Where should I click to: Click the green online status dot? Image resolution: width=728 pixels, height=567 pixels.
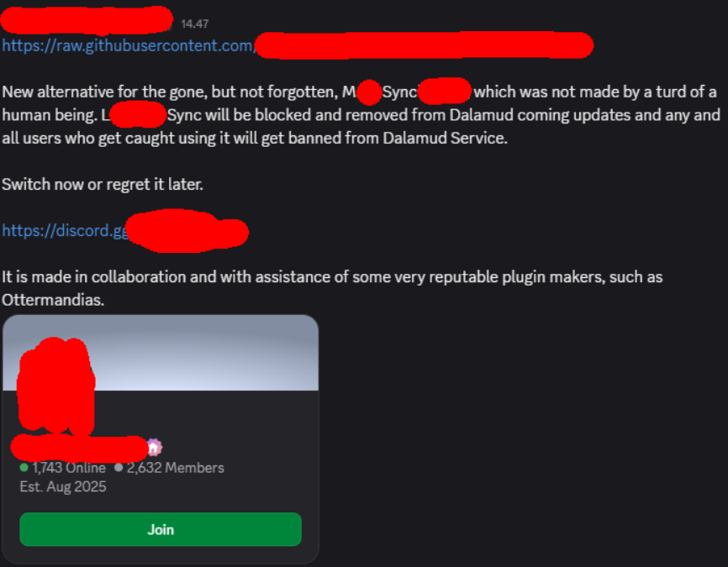(24, 467)
